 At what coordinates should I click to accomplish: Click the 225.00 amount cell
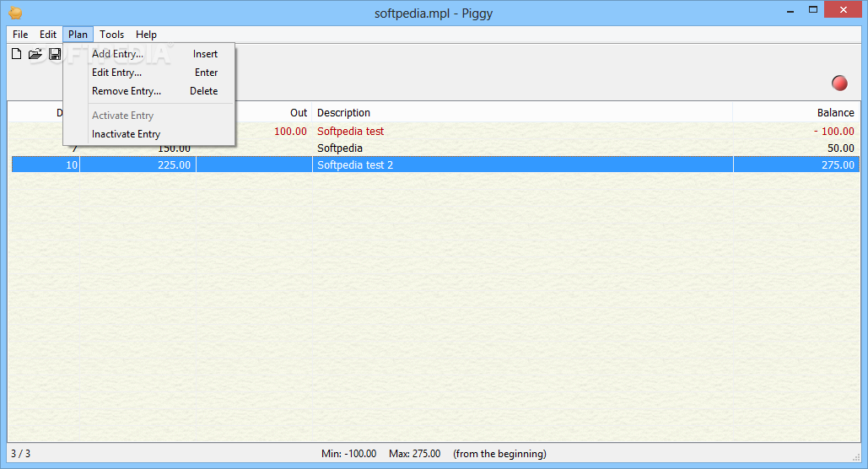(137, 165)
